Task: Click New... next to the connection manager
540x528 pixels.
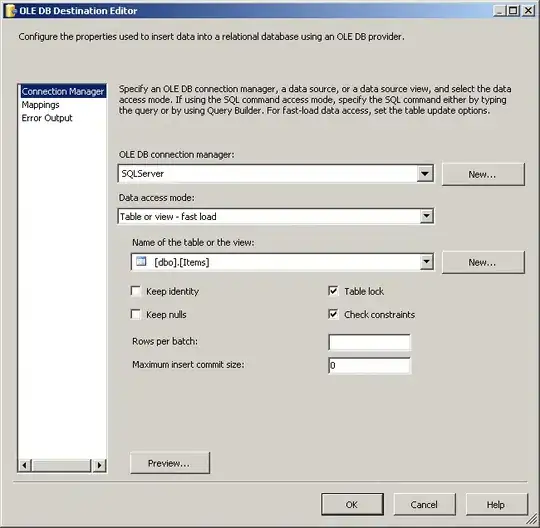Action: pos(483,174)
